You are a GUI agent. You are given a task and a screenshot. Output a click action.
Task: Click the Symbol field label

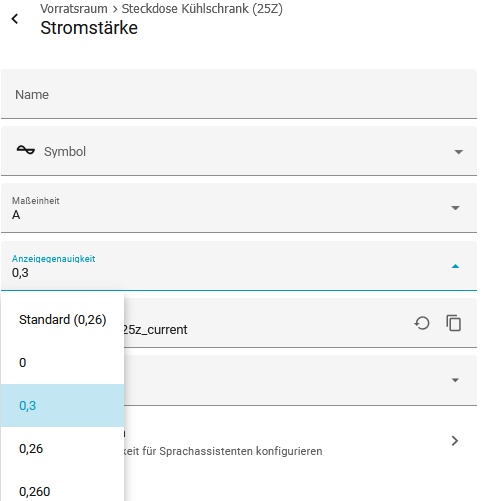[65, 152]
